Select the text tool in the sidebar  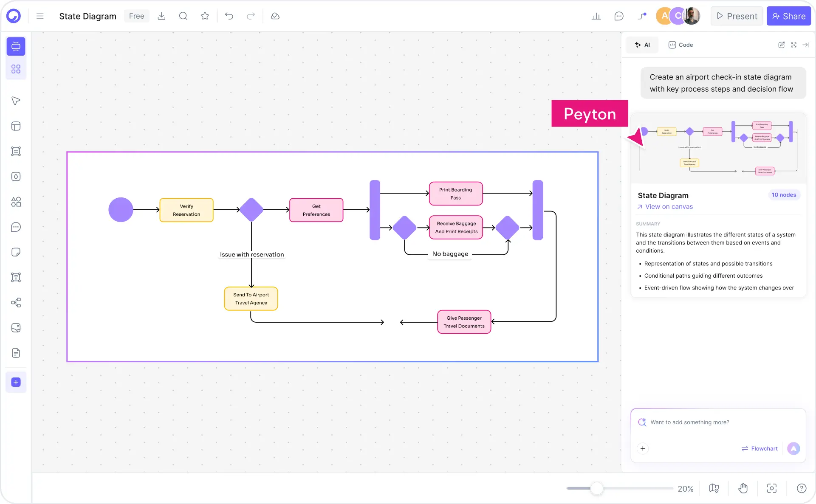pyautogui.click(x=16, y=277)
